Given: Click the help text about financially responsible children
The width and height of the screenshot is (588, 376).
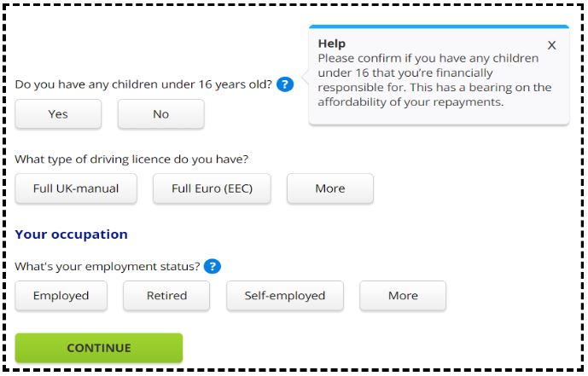Looking at the screenshot, I should tap(434, 80).
